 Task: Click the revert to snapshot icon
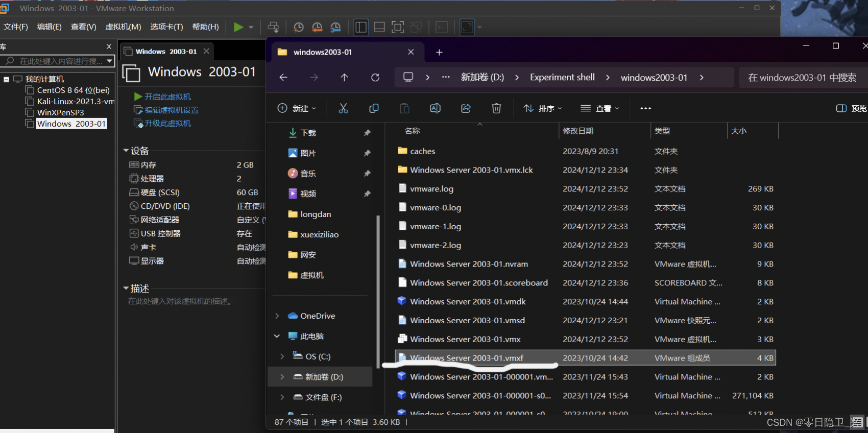click(x=317, y=27)
